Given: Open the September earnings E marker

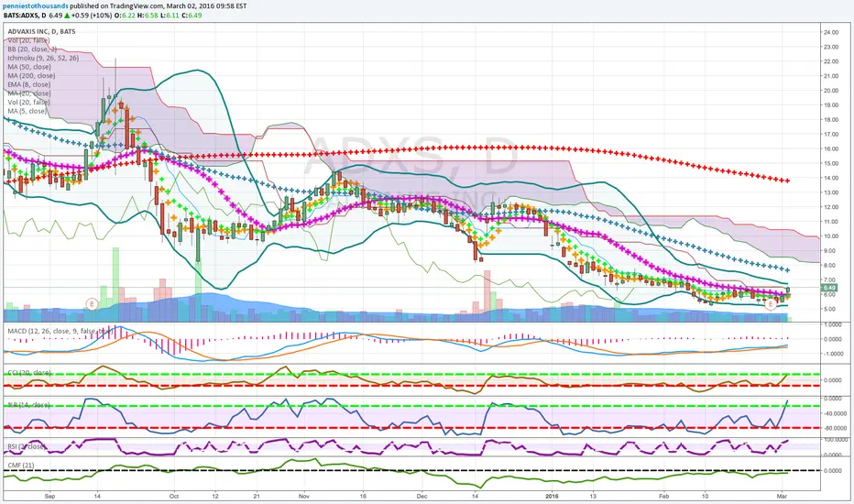Looking at the screenshot, I should click(92, 303).
